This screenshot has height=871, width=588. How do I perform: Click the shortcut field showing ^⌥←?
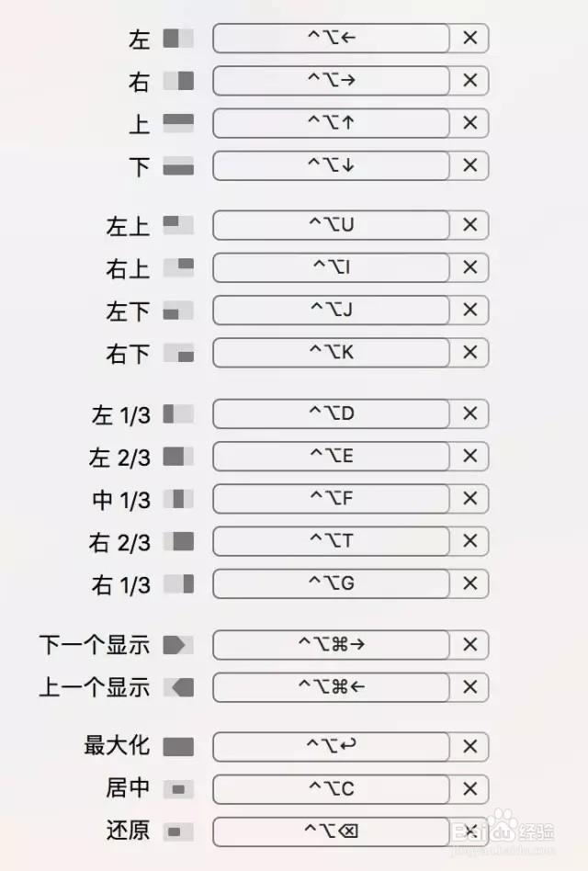329,39
